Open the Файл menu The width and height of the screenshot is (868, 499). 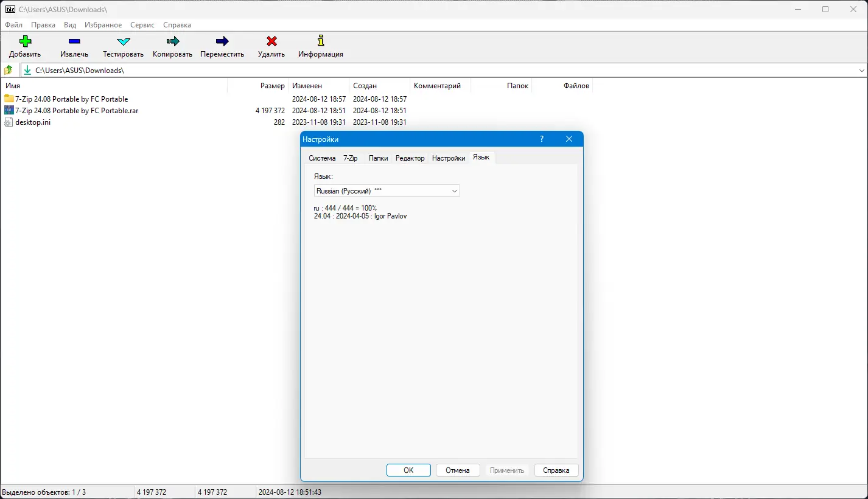point(13,25)
